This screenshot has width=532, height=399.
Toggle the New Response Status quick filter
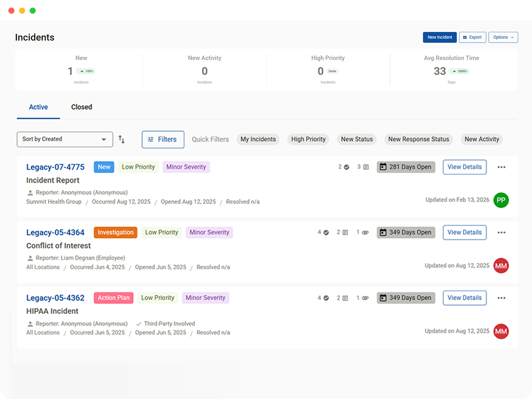click(418, 139)
